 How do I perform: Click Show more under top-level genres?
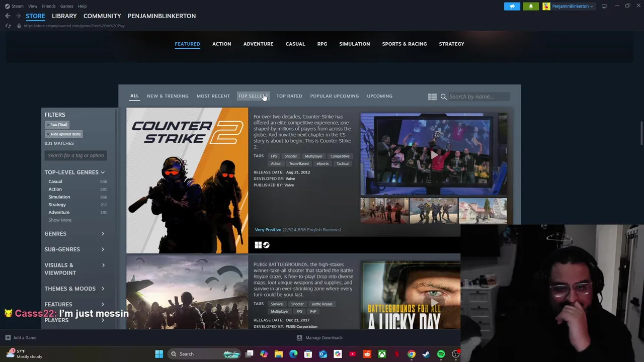click(60, 220)
